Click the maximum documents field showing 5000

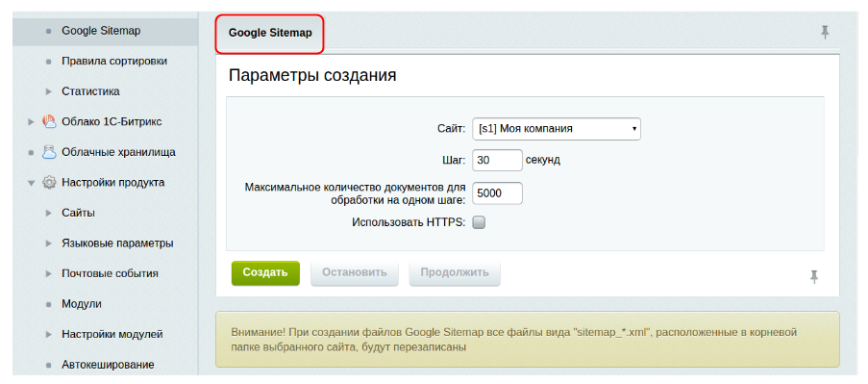[x=497, y=192]
